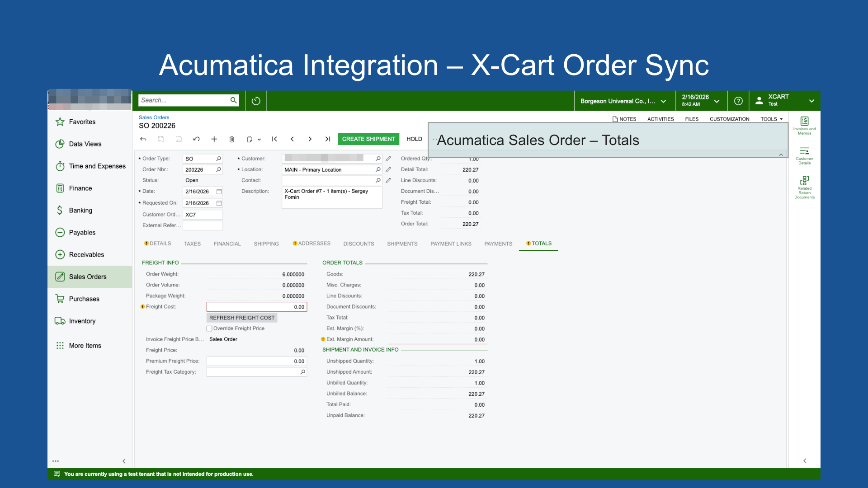Expand the Borgeson Universal Co. company dropdown
This screenshot has height=488, width=868.
[x=663, y=101]
